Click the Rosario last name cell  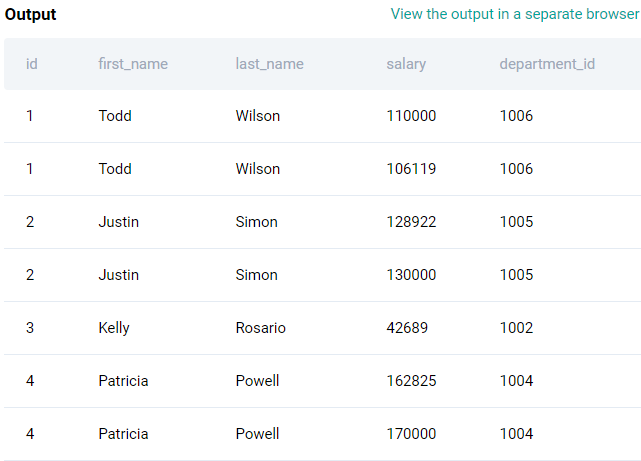pos(260,328)
